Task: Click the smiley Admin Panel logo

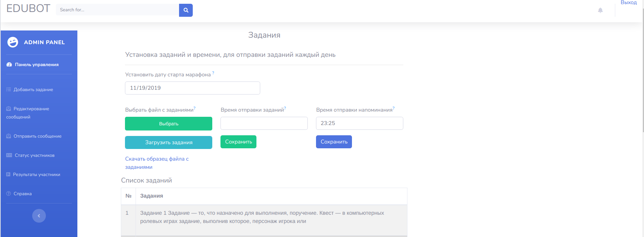Action: click(x=13, y=42)
